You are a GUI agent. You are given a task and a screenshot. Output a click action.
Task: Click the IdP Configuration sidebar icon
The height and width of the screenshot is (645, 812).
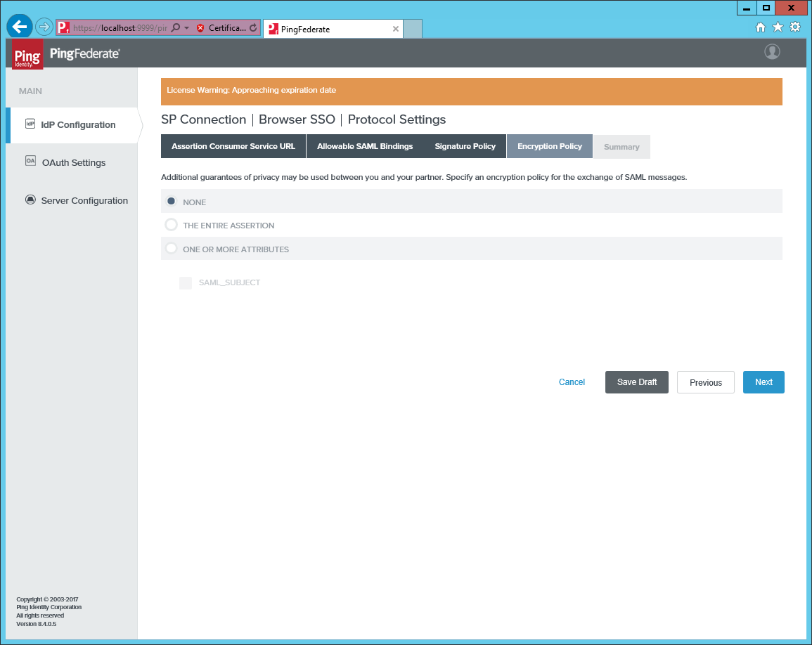[x=30, y=124]
